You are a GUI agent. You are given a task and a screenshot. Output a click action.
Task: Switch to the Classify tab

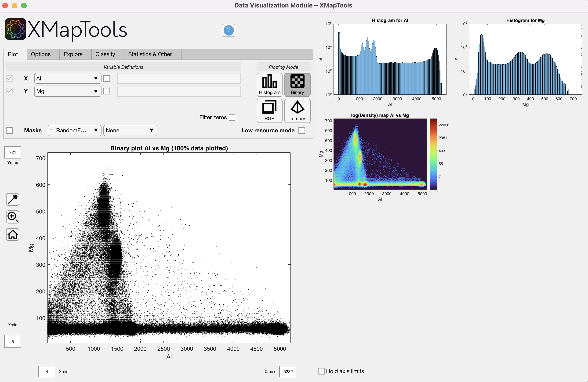point(105,54)
